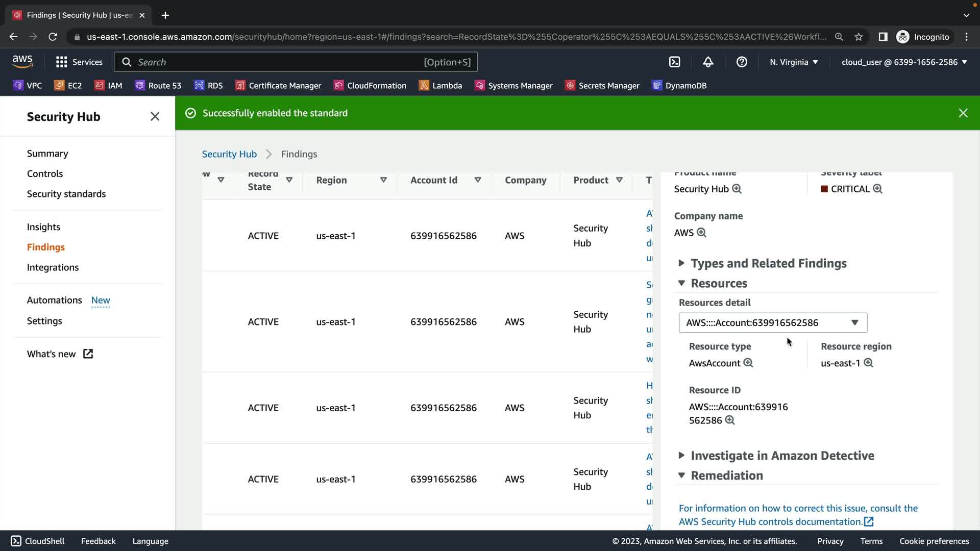Filter by Resource ID magnifier icon
This screenshot has height=551, width=980.
pos(730,420)
